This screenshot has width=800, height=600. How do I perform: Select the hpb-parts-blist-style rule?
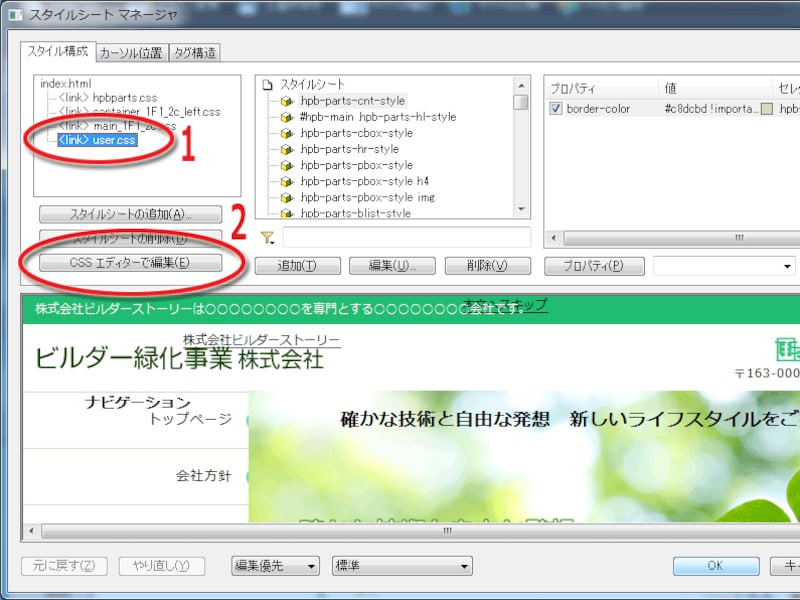356,213
